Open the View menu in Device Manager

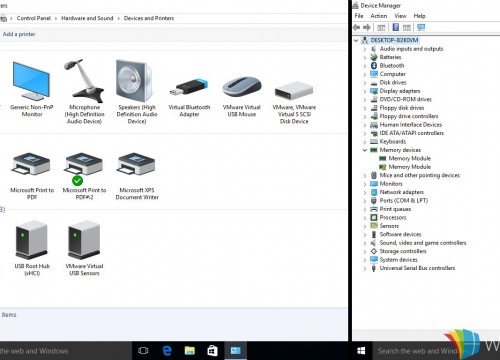400,16
